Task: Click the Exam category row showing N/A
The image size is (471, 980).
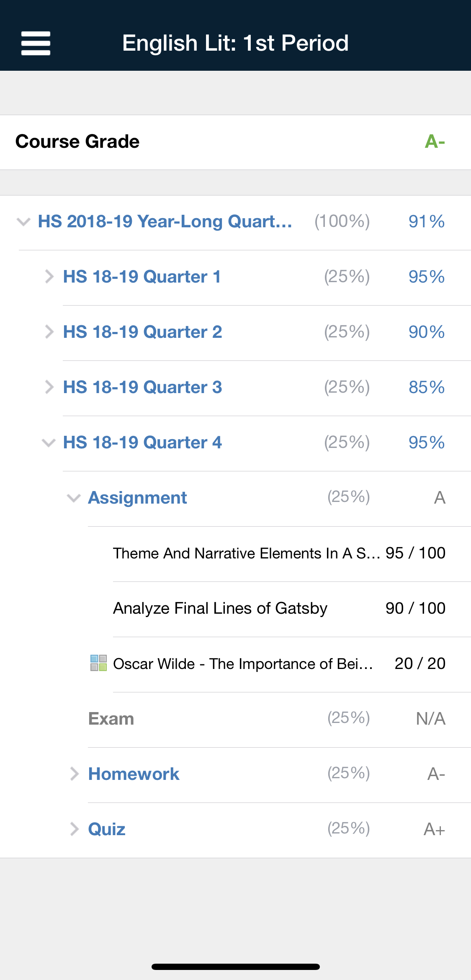Action: click(x=236, y=719)
